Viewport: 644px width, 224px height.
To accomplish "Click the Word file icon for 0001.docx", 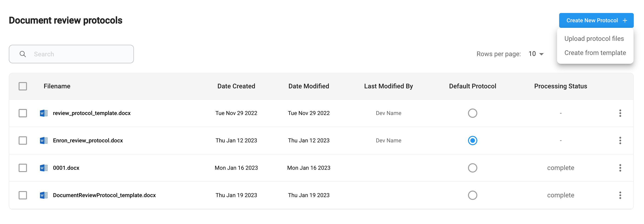I will tap(44, 168).
